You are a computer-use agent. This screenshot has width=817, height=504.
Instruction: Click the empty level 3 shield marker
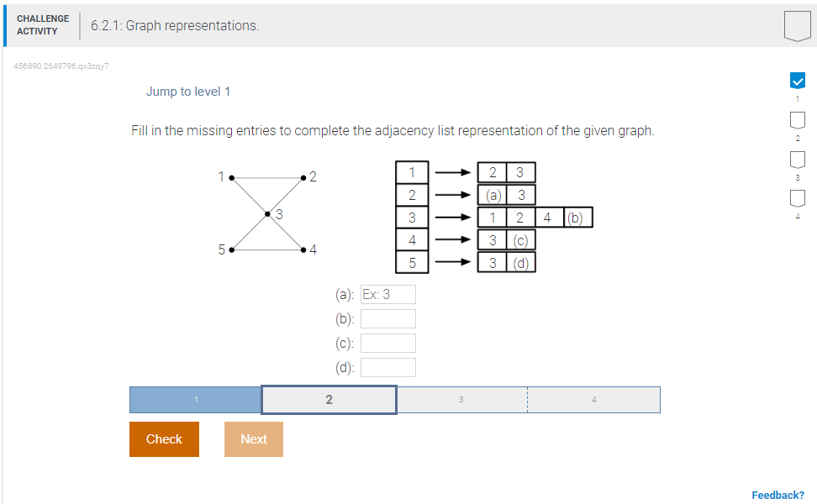click(797, 158)
